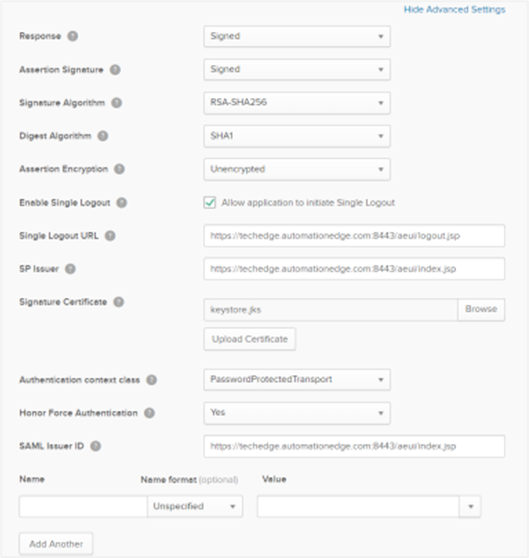
Task: Click Signature Certificate help icon
Action: [118, 302]
